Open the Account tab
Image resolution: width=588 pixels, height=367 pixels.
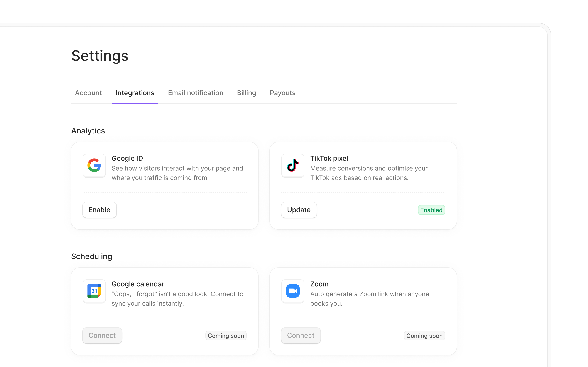(88, 93)
